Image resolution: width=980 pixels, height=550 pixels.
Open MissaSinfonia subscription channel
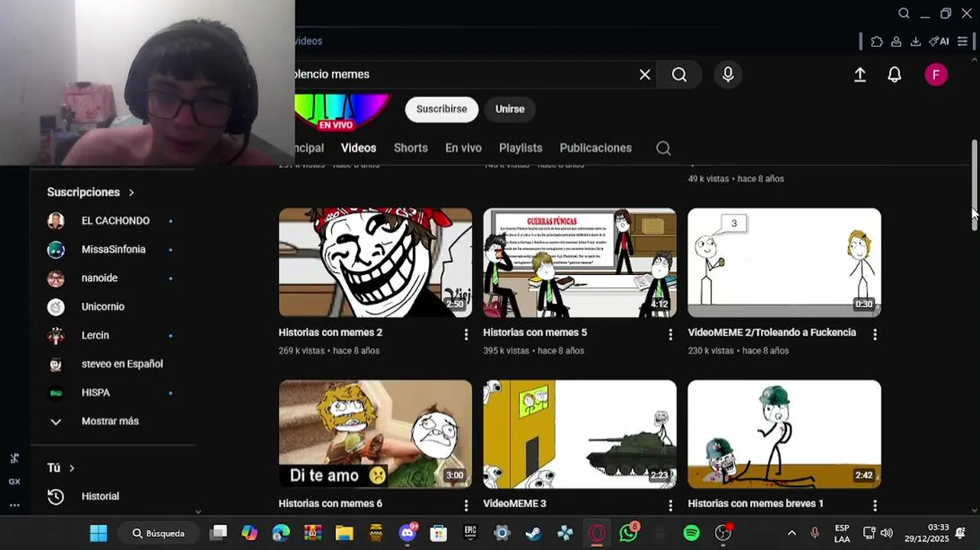click(x=112, y=250)
